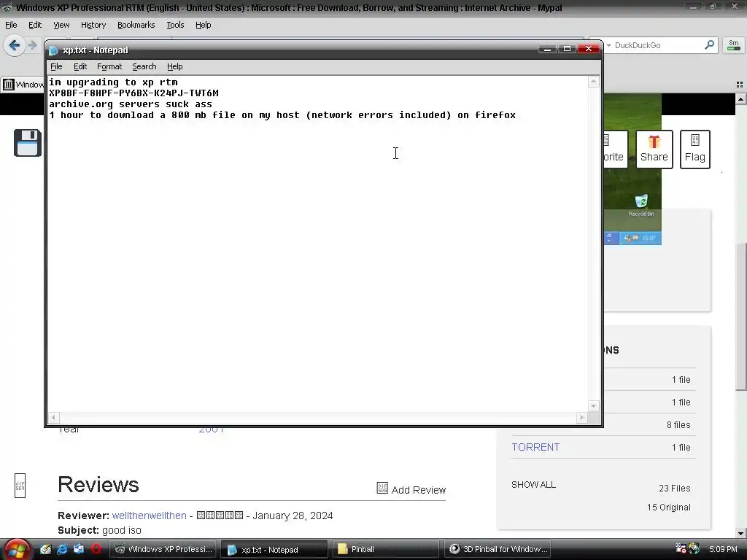Click the floppy disk software icon on the page
747x560 pixels.
pyautogui.click(x=28, y=142)
